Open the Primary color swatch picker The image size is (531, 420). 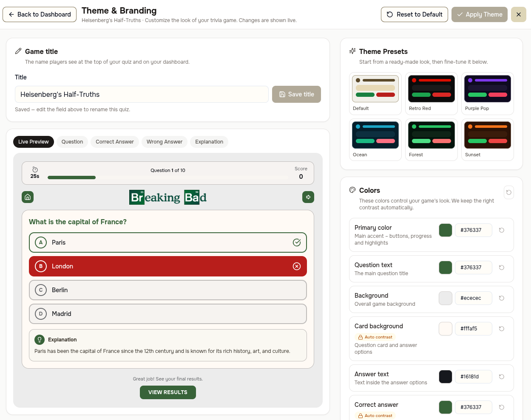click(446, 230)
